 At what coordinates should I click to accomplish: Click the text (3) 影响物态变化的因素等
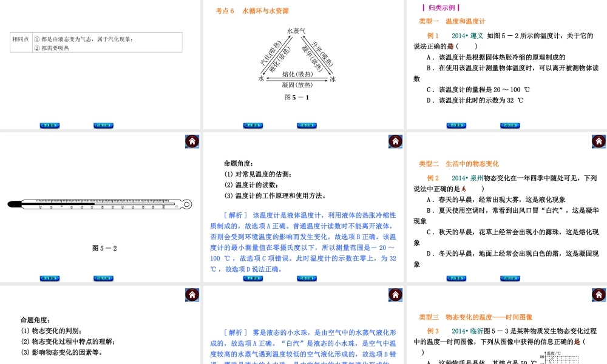[x=61, y=352]
